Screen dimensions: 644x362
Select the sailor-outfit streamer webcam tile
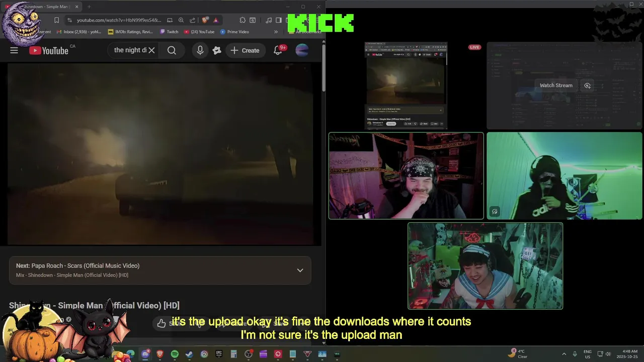pyautogui.click(x=485, y=266)
